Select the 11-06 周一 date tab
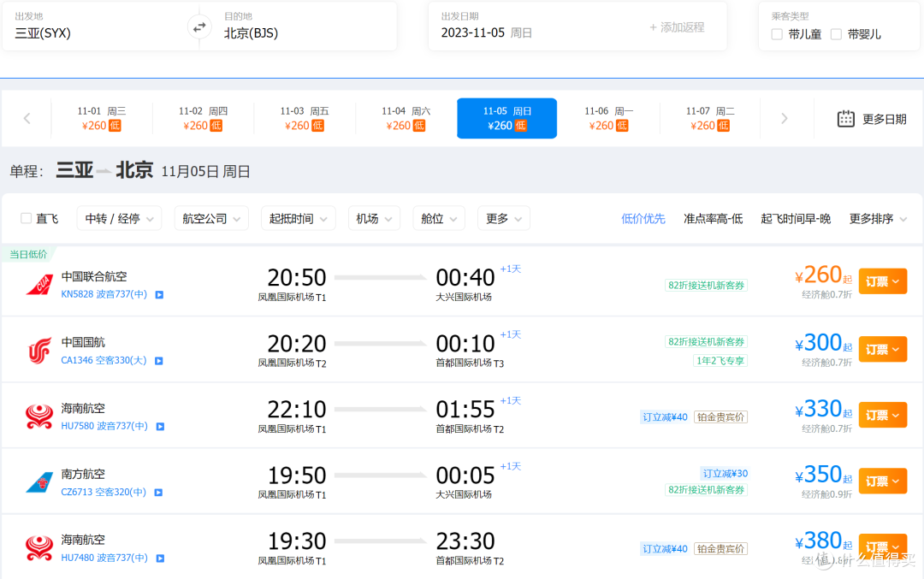The image size is (924, 579). click(608, 118)
